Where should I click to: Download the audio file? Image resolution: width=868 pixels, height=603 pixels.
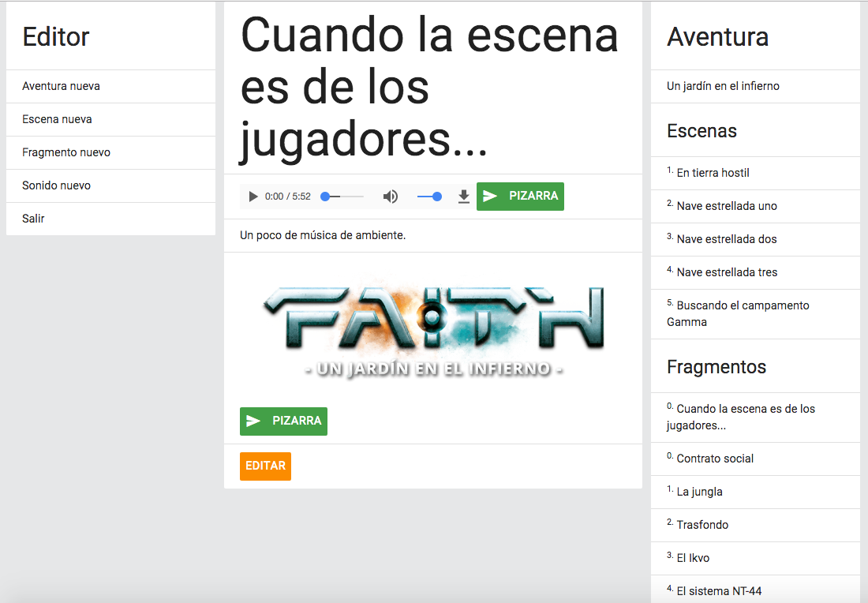click(x=464, y=197)
